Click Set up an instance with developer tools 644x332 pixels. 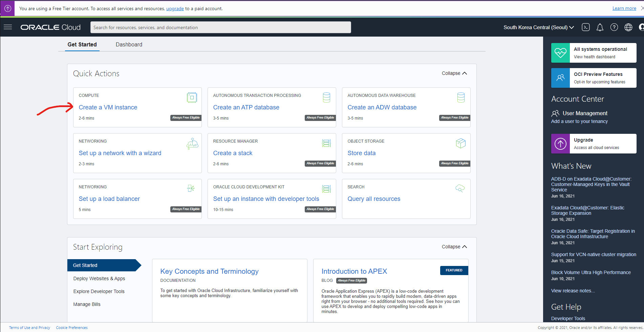click(x=266, y=199)
